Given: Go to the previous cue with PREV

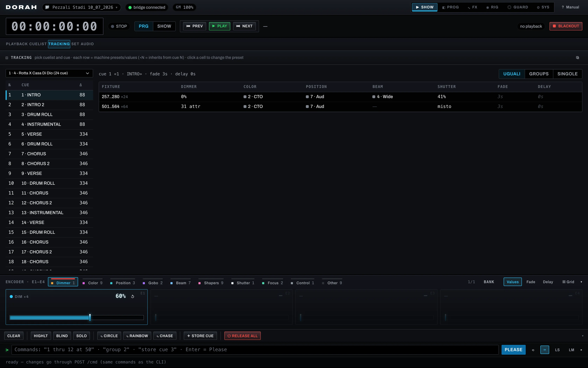Looking at the screenshot, I should click(x=194, y=26).
